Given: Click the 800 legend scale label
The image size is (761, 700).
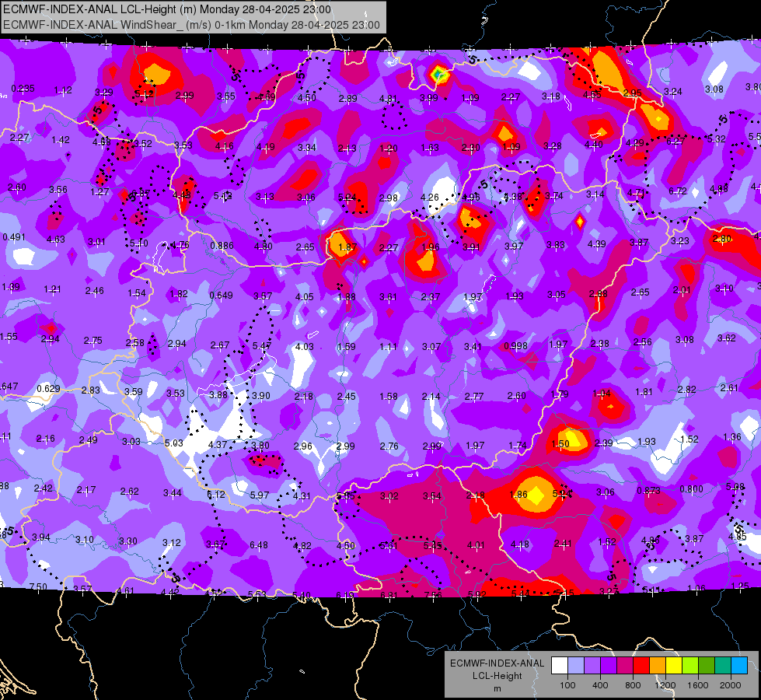Looking at the screenshot, I should pyautogui.click(x=633, y=685).
